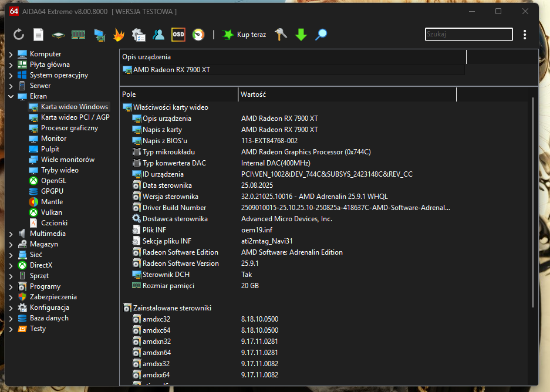The height and width of the screenshot is (392, 550).
Task: Select the Radeon Software Version row
Action: point(293,263)
